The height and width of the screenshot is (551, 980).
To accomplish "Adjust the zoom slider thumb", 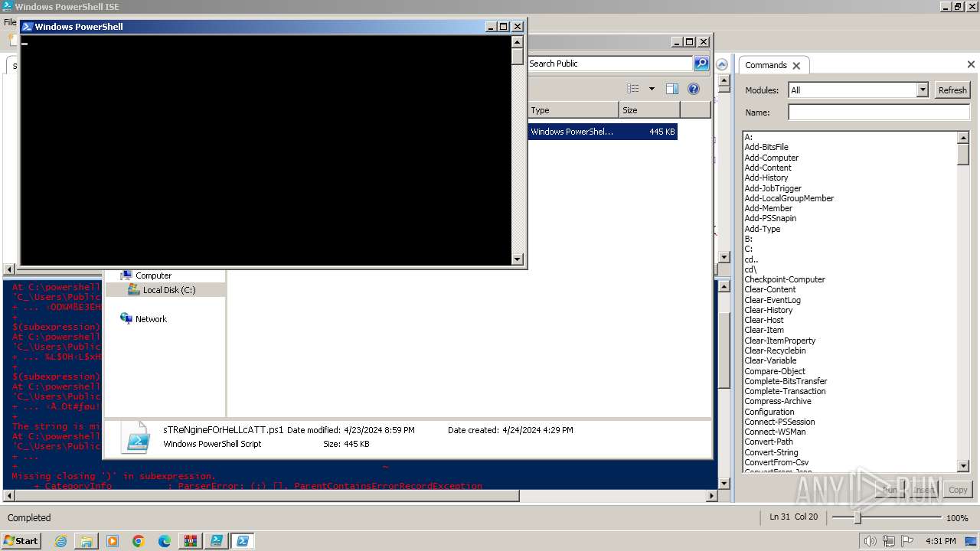I will (x=857, y=518).
